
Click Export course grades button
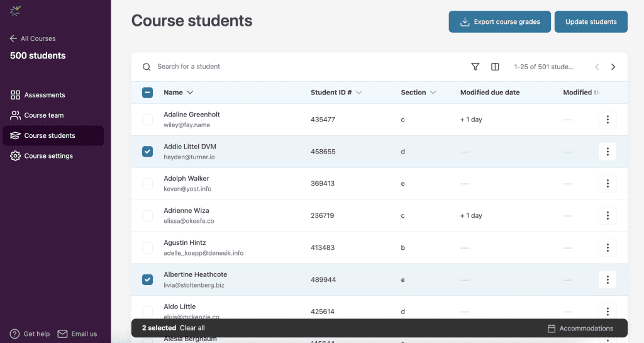(499, 22)
